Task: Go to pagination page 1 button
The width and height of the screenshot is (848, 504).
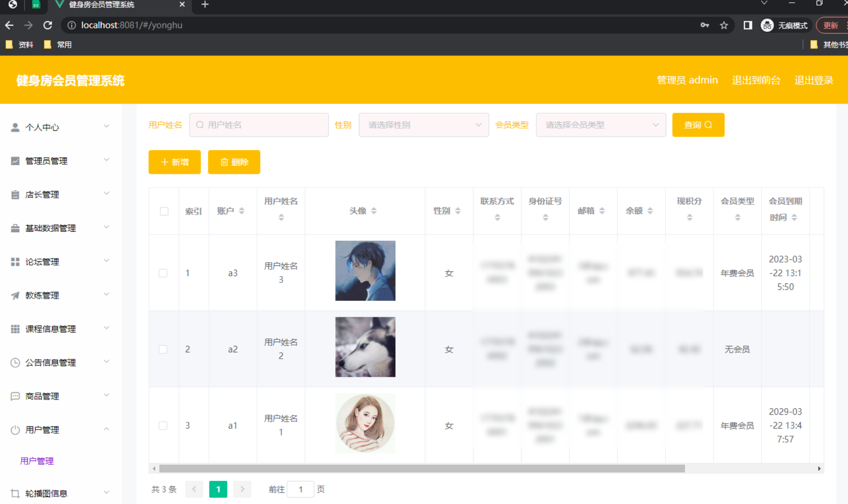Action: [x=218, y=489]
